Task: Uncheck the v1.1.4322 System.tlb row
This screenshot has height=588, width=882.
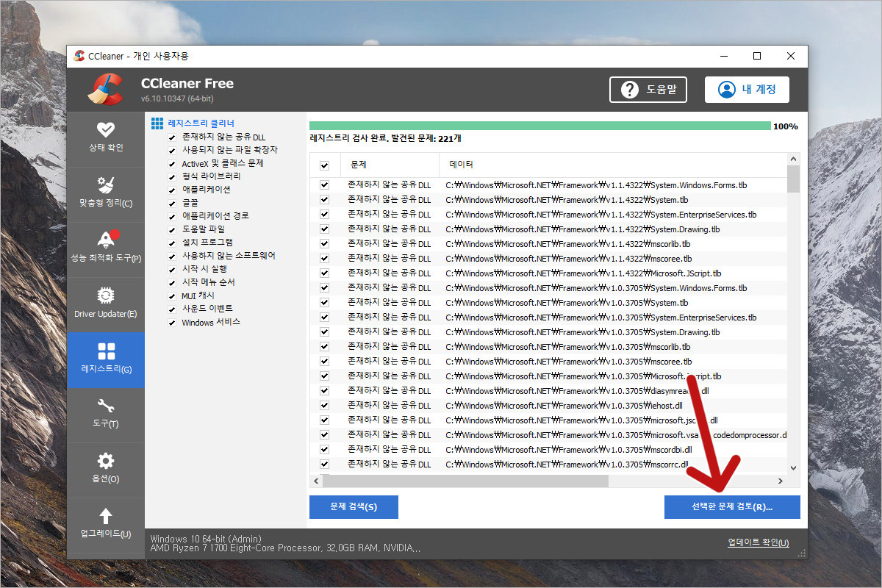Action: coord(324,200)
